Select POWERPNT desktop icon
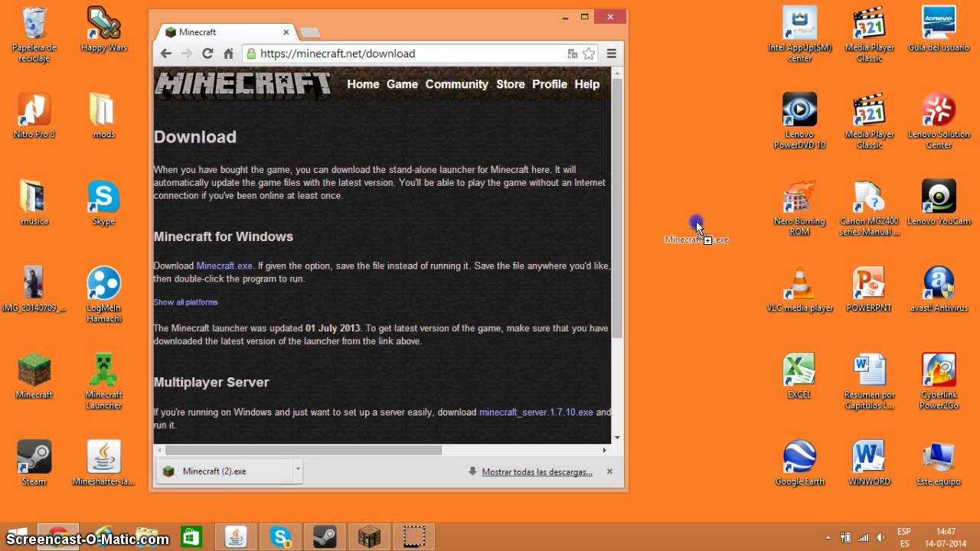 point(869,289)
